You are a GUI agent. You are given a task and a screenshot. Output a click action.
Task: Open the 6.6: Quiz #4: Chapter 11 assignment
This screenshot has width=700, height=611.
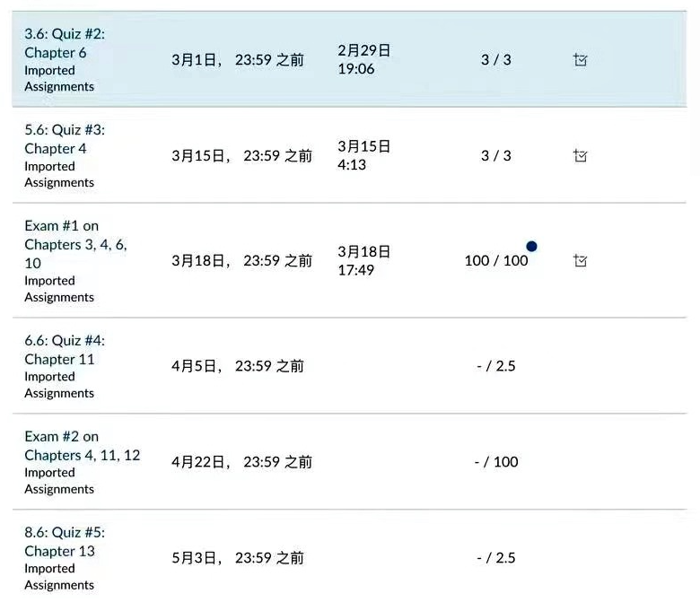coord(65,350)
